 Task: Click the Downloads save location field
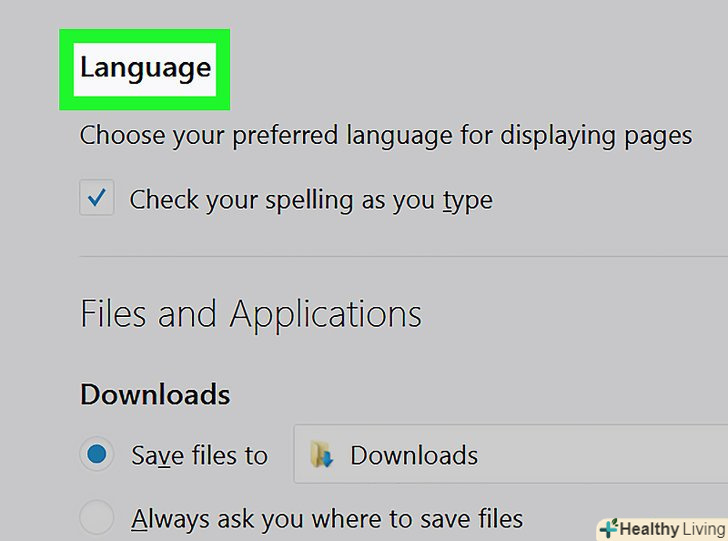pos(510,456)
